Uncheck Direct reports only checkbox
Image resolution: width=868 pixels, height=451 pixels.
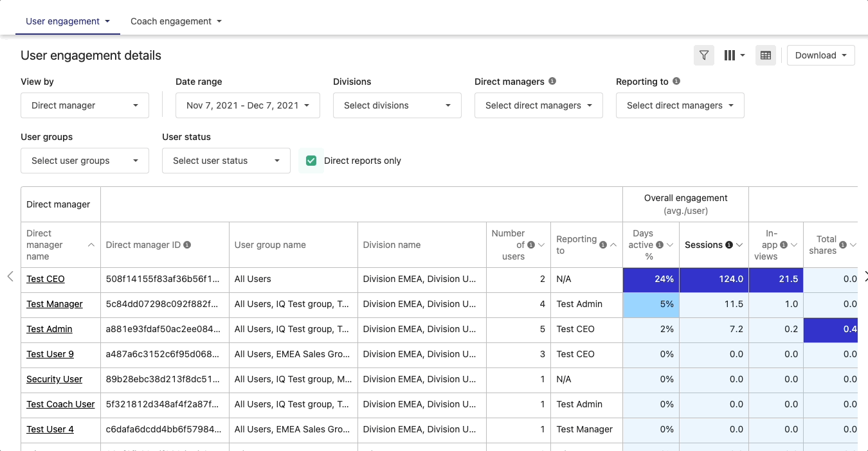pos(311,161)
